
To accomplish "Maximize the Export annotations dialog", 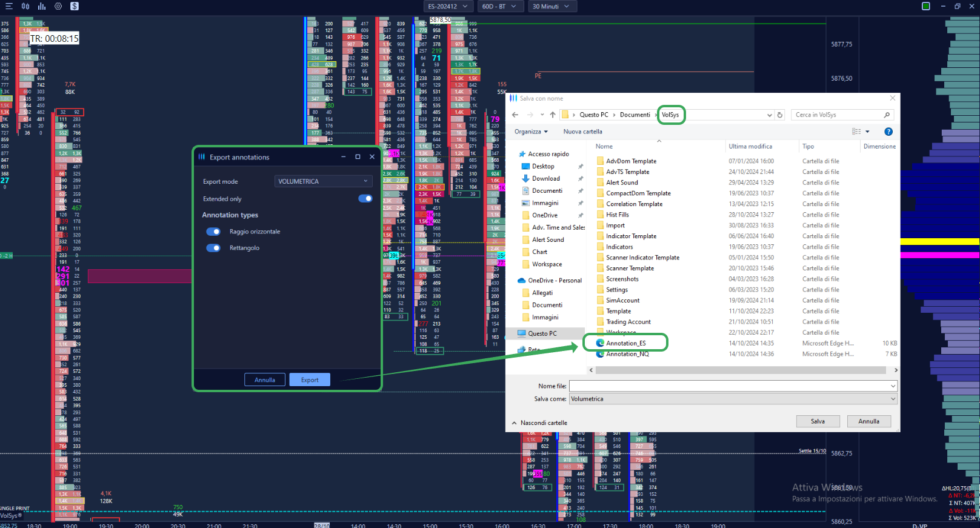I will pyautogui.click(x=358, y=157).
